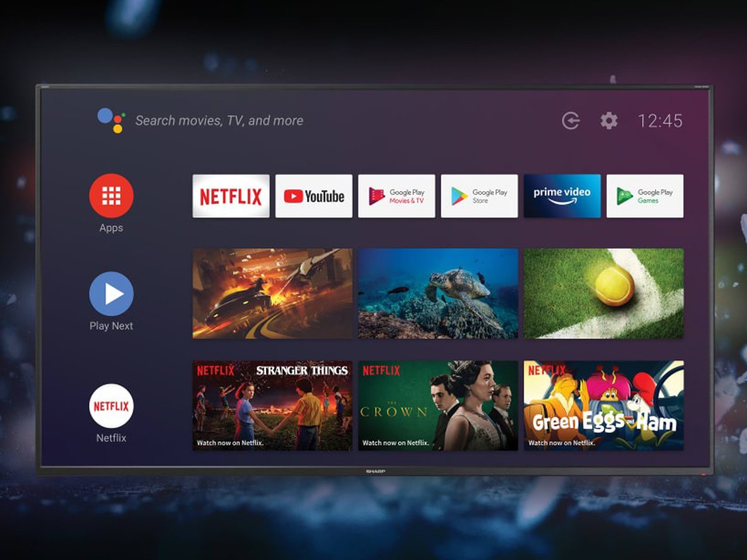The width and height of the screenshot is (747, 560).
Task: Launch the Netflix app tile
Action: pos(231,196)
